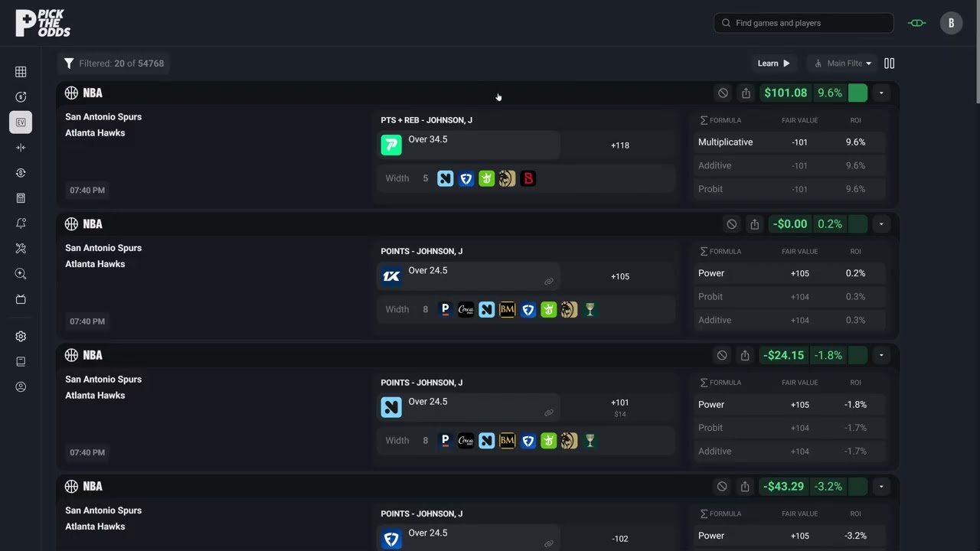The height and width of the screenshot is (551, 980).
Task: Click the page's vertical scrollbar
Action: [x=976, y=54]
